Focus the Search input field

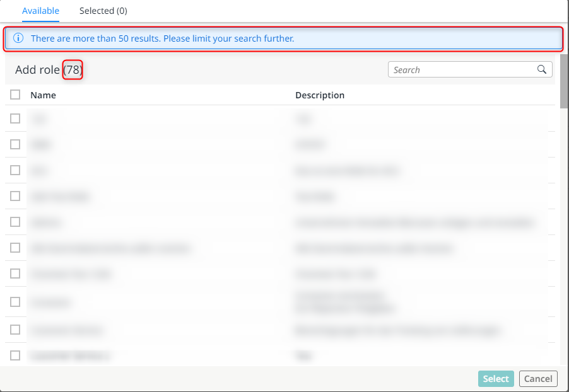(x=470, y=69)
